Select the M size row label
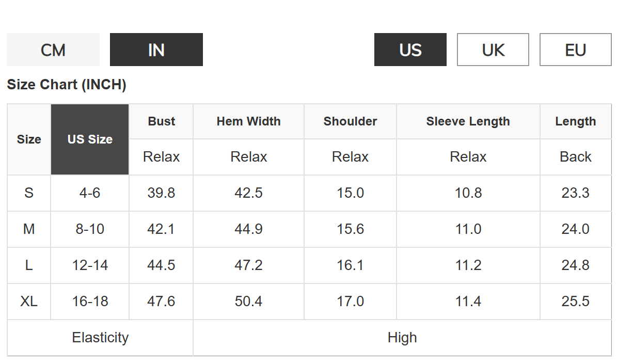Image resolution: width=617 pixels, height=364 pixels. click(29, 229)
